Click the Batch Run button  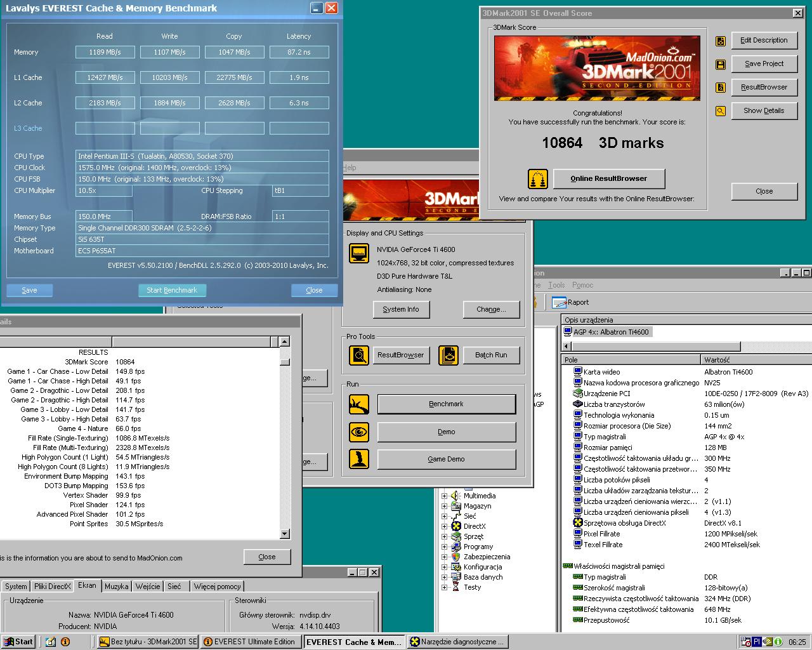pos(491,355)
